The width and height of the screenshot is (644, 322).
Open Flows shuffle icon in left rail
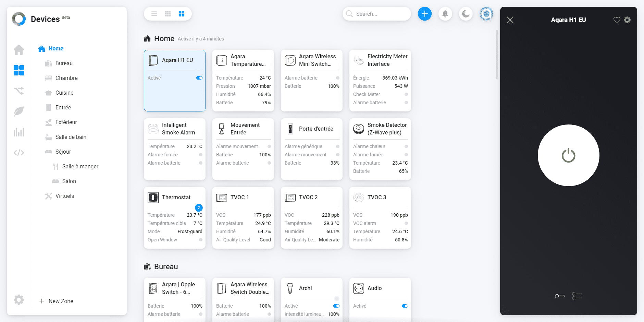(x=19, y=91)
